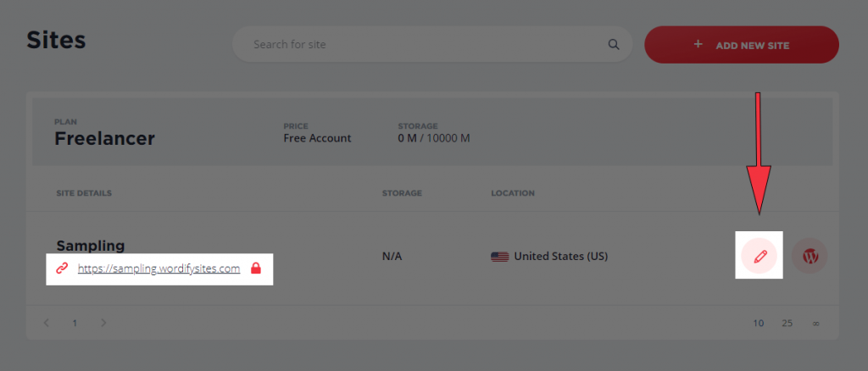Image resolution: width=868 pixels, height=371 pixels.
Task: Show unlimited sites per page (infinity)
Action: pos(815,323)
